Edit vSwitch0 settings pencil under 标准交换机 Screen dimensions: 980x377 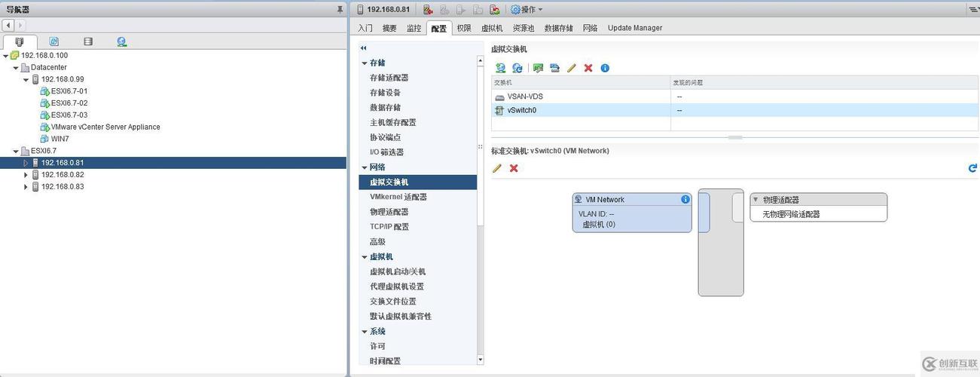point(497,168)
